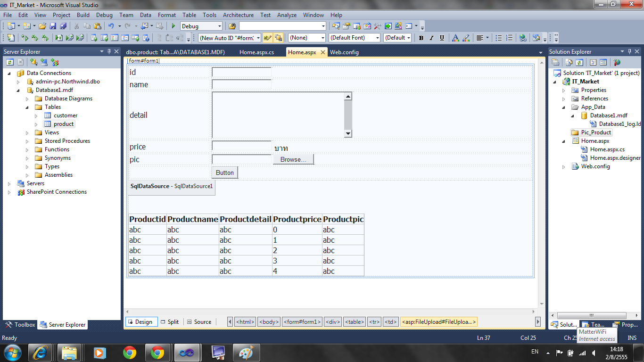
Task: Click the green Start Debugging arrow
Action: pyautogui.click(x=173, y=26)
